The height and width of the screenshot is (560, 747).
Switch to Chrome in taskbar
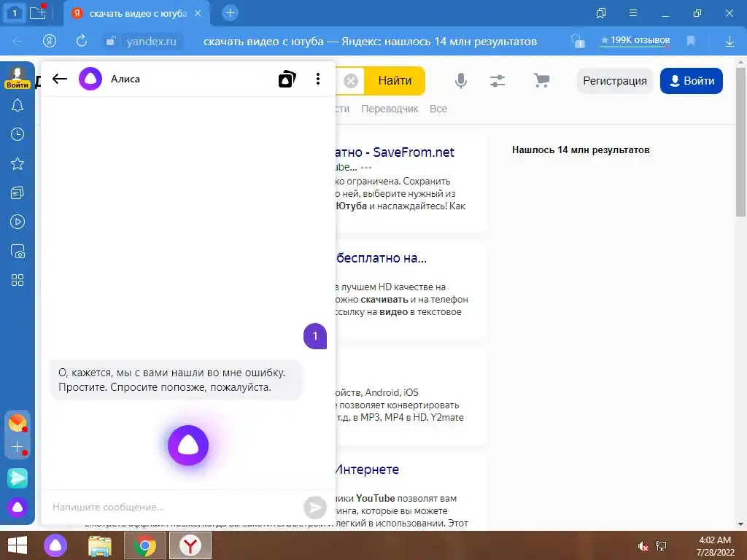[x=145, y=545]
